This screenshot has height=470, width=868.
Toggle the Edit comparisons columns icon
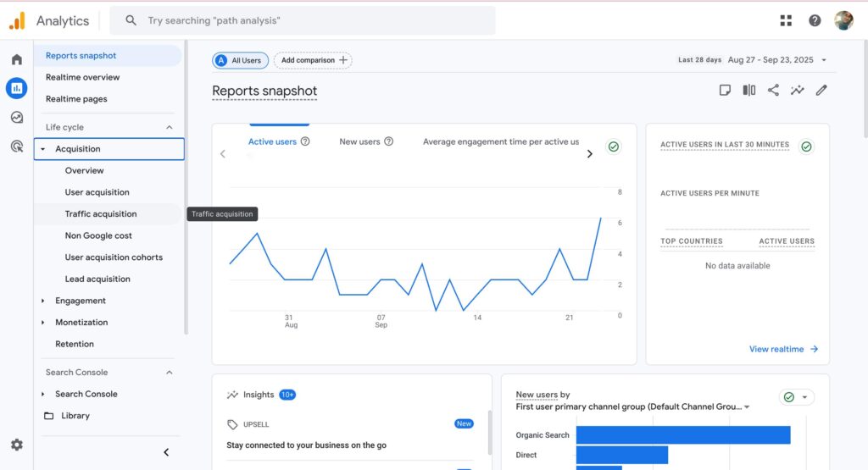pos(749,91)
